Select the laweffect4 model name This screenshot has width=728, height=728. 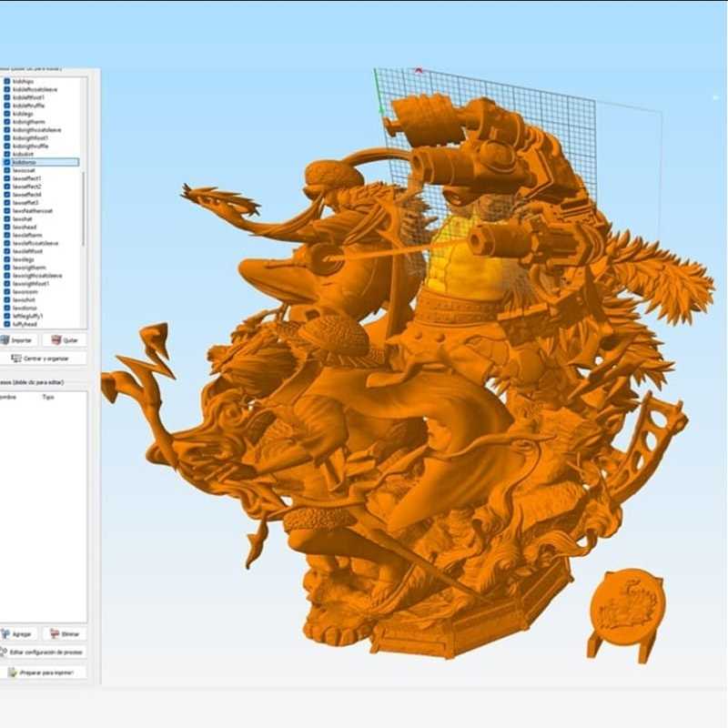point(27,195)
